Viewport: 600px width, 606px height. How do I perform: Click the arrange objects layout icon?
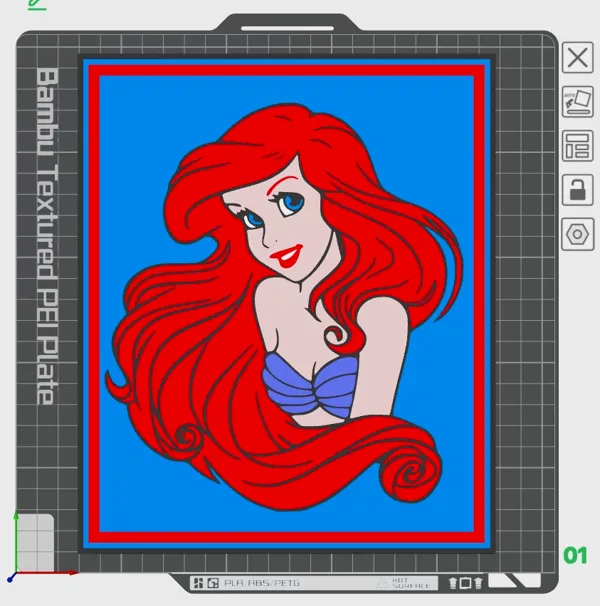click(577, 146)
